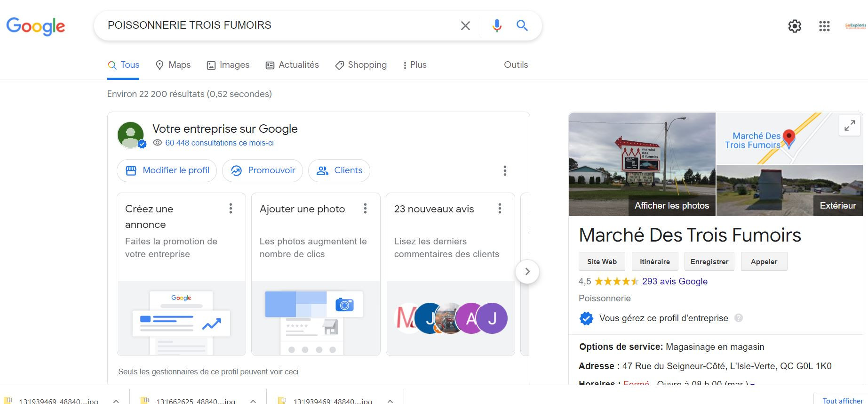Open options for Créez une annonce card
This screenshot has height=404, width=868.
231,209
